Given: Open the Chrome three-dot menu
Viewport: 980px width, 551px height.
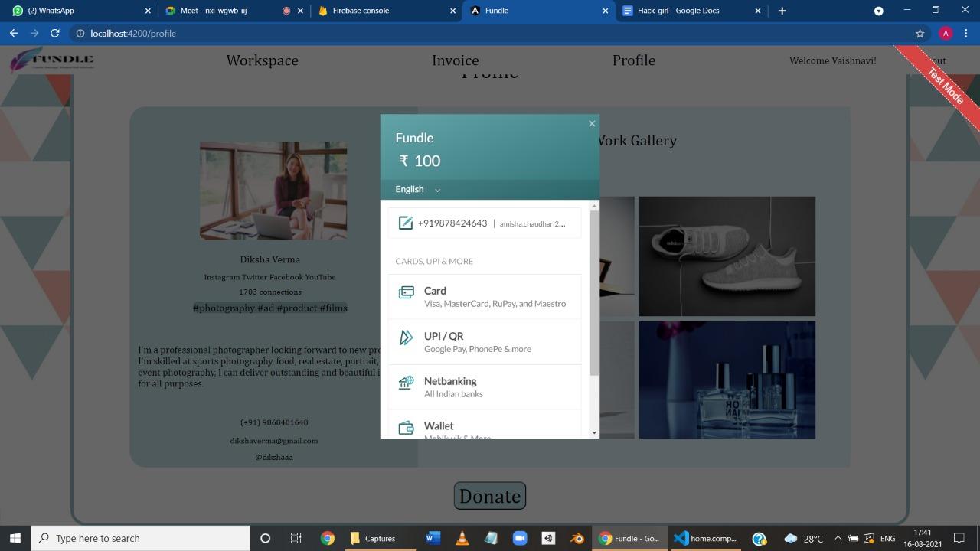Looking at the screenshot, I should pos(967,34).
